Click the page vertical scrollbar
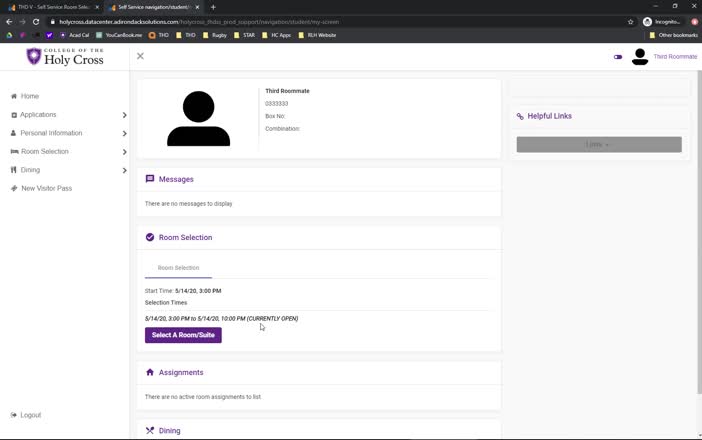This screenshot has width=702, height=440. pyautogui.click(x=699, y=233)
